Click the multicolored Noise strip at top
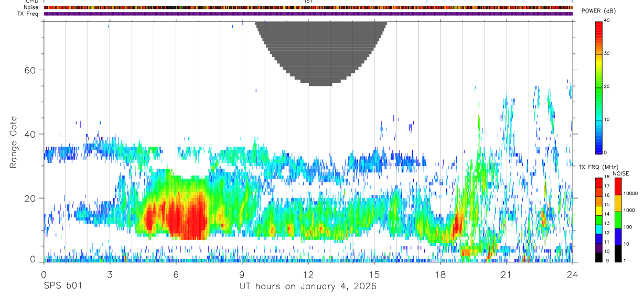This screenshot has height=297, width=644. click(x=308, y=7)
